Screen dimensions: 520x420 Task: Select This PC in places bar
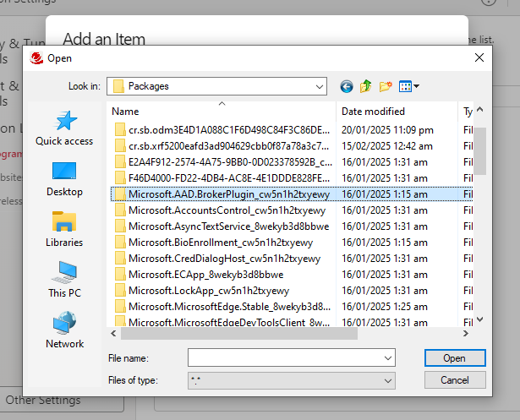(x=64, y=280)
